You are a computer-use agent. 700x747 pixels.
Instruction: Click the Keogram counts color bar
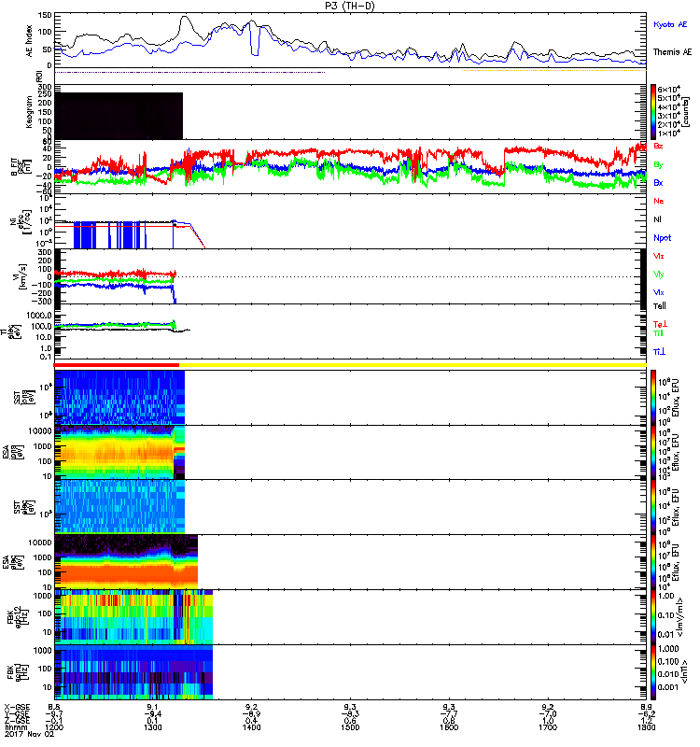click(654, 111)
